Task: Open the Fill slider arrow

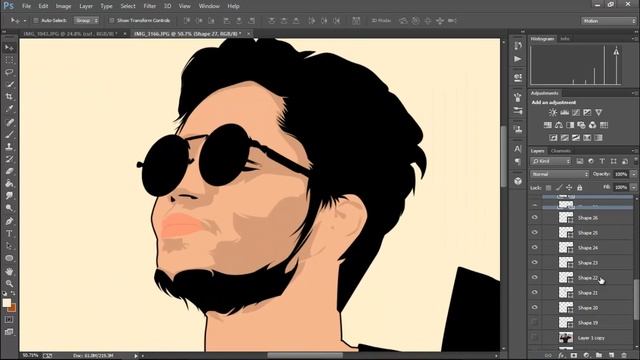Action: (x=633, y=187)
